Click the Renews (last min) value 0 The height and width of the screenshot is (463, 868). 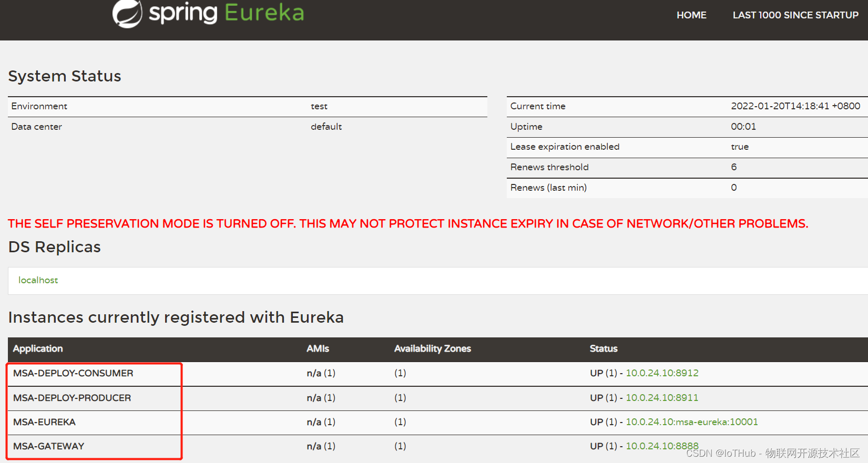pos(734,188)
